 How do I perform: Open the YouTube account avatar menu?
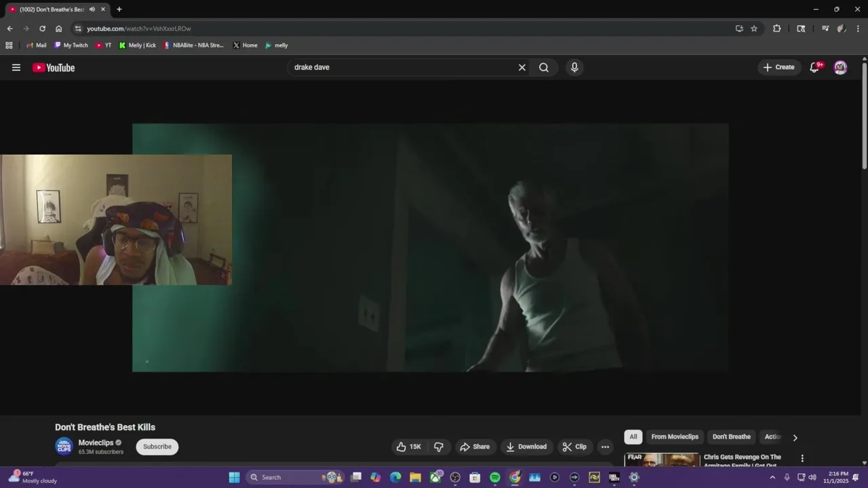(840, 67)
